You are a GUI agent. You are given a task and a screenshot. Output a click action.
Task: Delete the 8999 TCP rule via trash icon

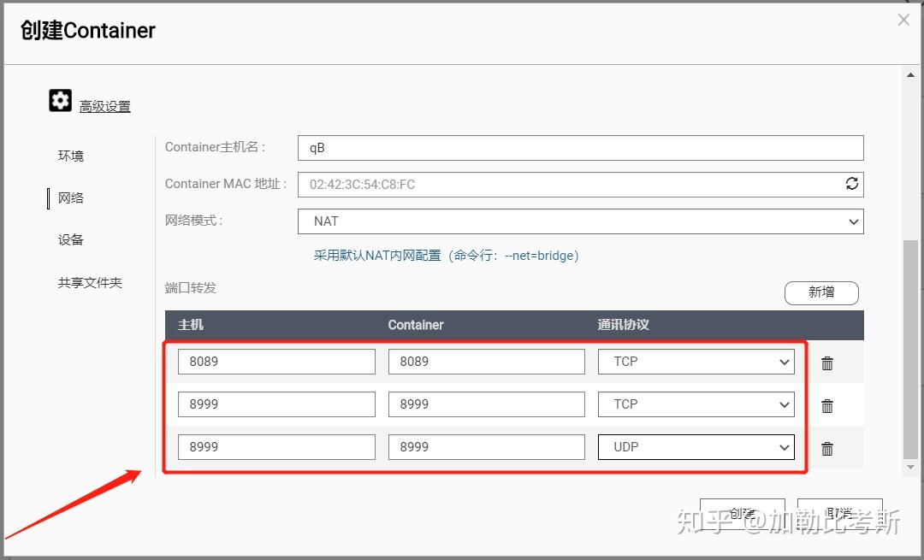827,404
